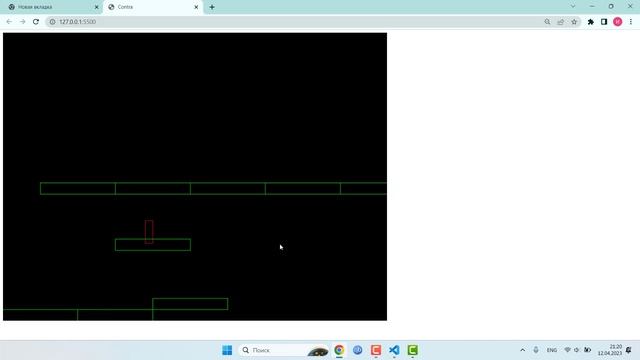Toggle the Chrome side panel
640x360 pixels.
pos(604,22)
